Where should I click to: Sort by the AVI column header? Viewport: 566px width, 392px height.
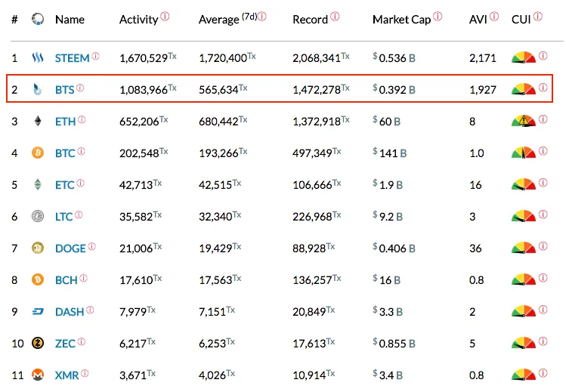click(478, 20)
